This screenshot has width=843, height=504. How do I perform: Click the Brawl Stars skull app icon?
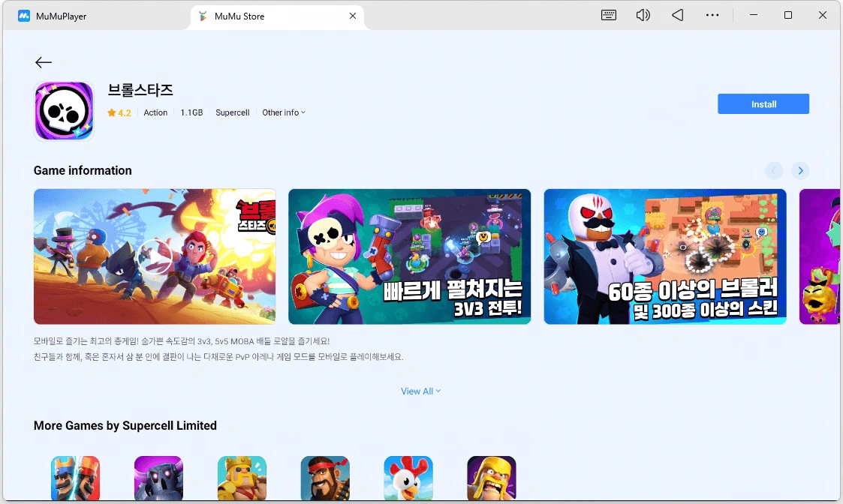tap(64, 111)
